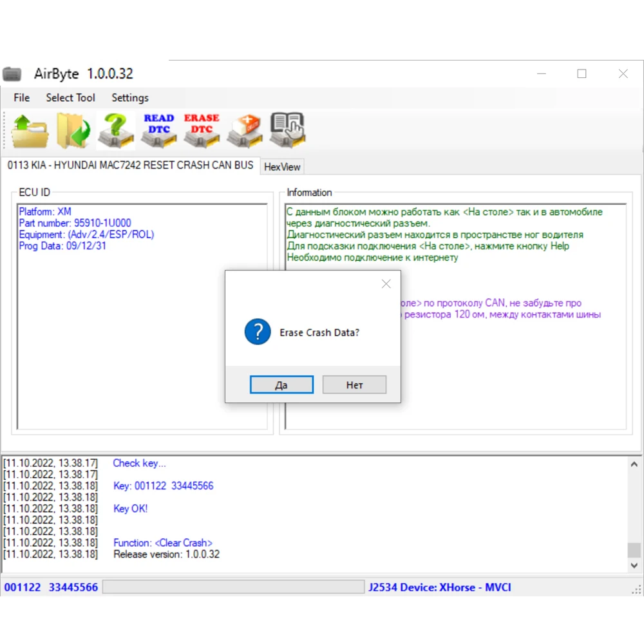This screenshot has height=644, width=644.
Task: Open the help manual book icon
Action: click(287, 130)
